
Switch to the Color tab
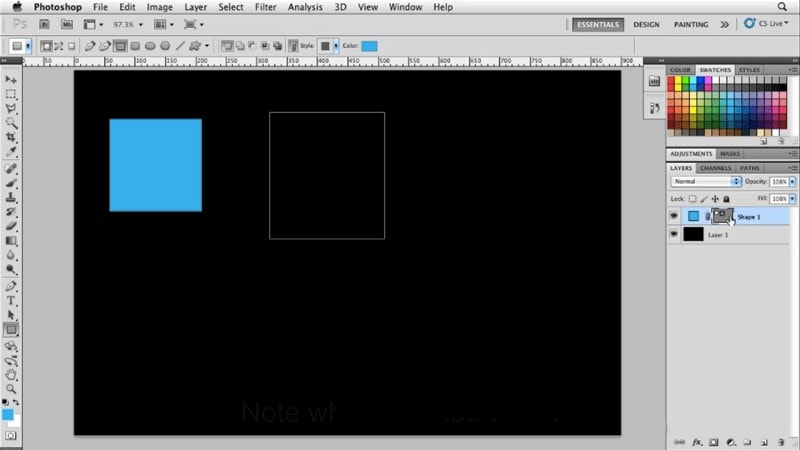coord(680,70)
